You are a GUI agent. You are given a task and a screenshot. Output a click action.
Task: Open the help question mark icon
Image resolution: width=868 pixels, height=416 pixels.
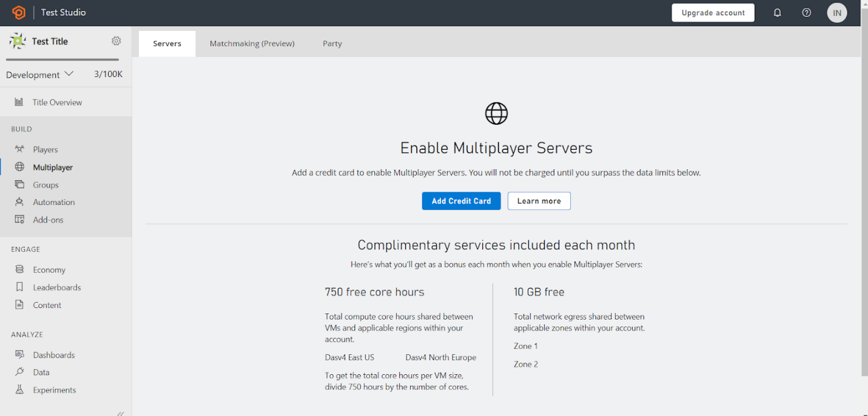tap(806, 13)
